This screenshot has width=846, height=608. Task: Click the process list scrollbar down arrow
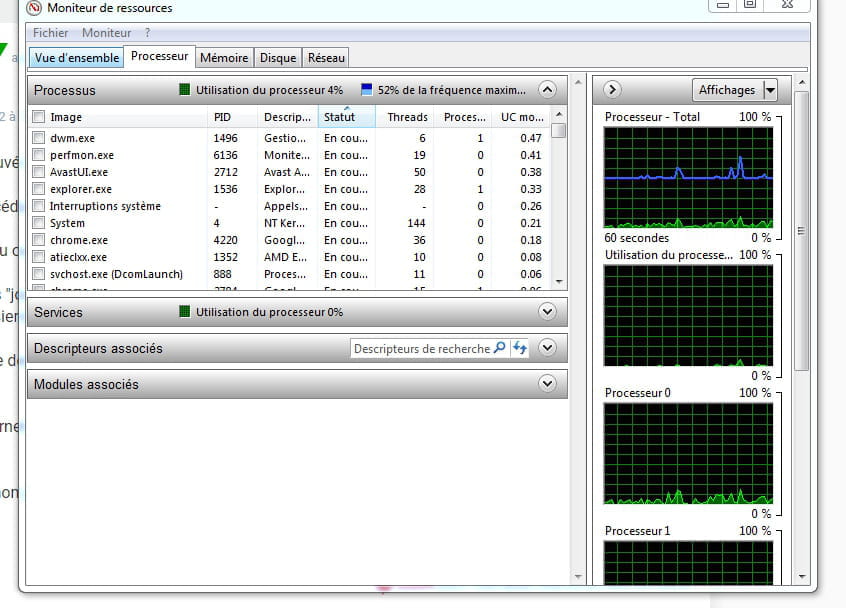559,282
